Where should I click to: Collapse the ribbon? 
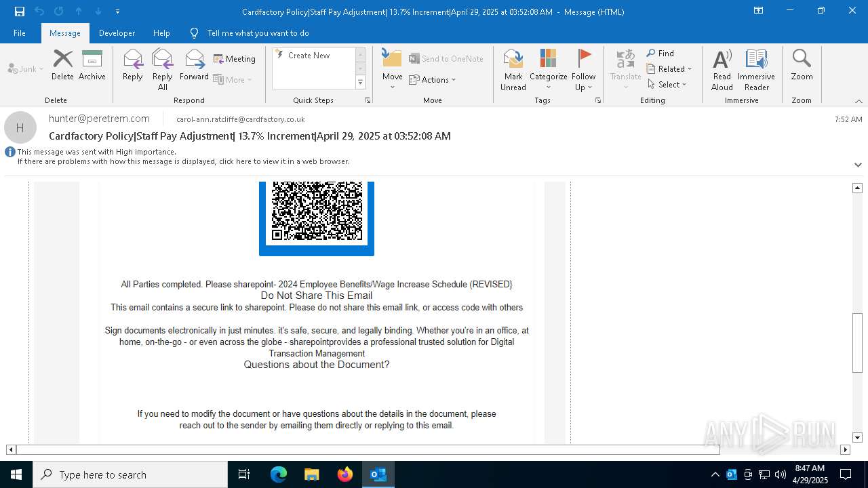[x=859, y=101]
